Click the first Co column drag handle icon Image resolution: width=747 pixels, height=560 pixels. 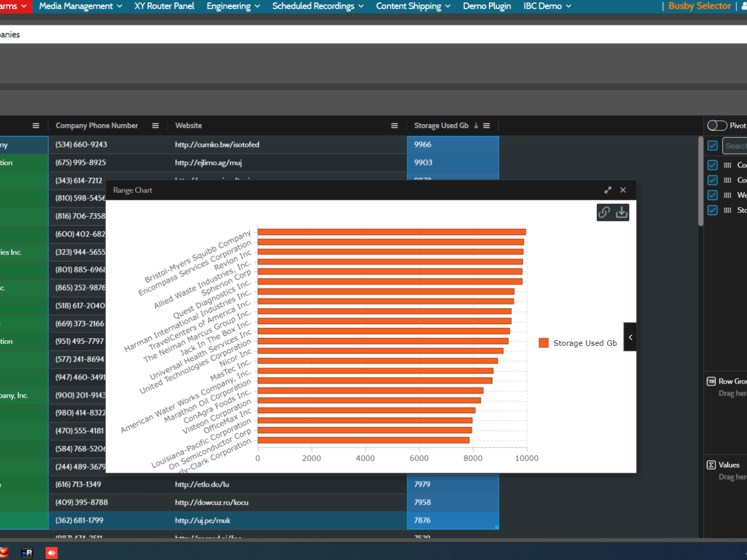pos(727,165)
